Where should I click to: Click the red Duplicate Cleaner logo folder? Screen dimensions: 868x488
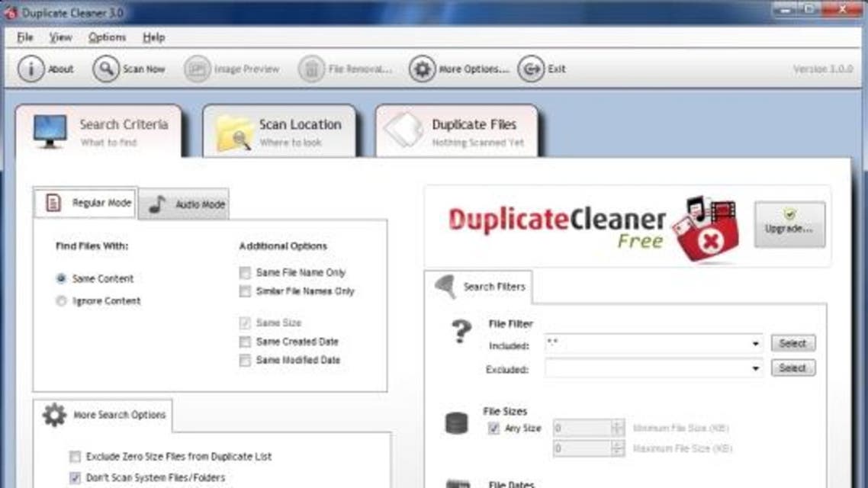pos(706,229)
